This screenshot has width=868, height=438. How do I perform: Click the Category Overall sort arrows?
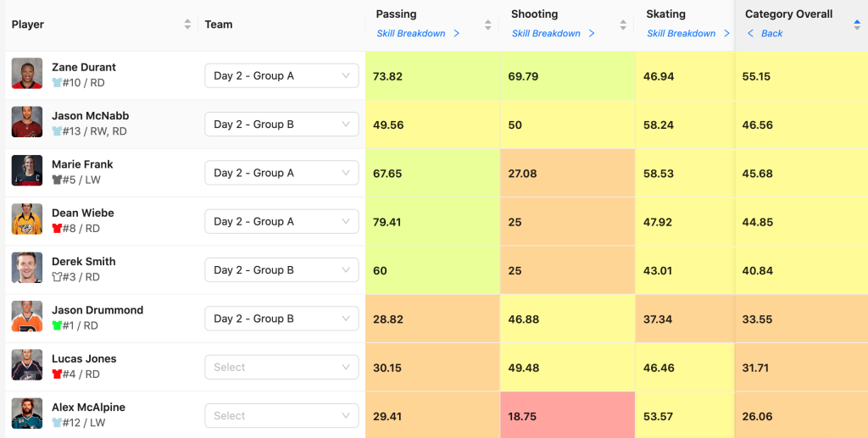click(x=856, y=25)
